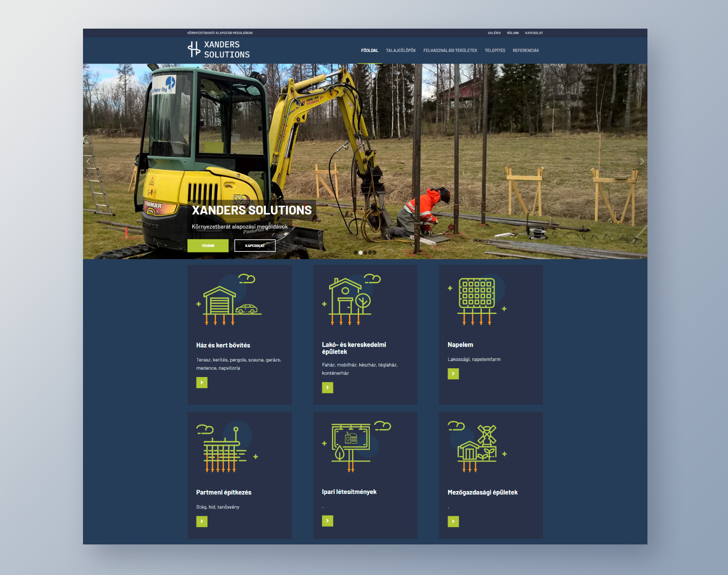
Task: Open Ipari létesítmények arrow button
Action: 328,521
